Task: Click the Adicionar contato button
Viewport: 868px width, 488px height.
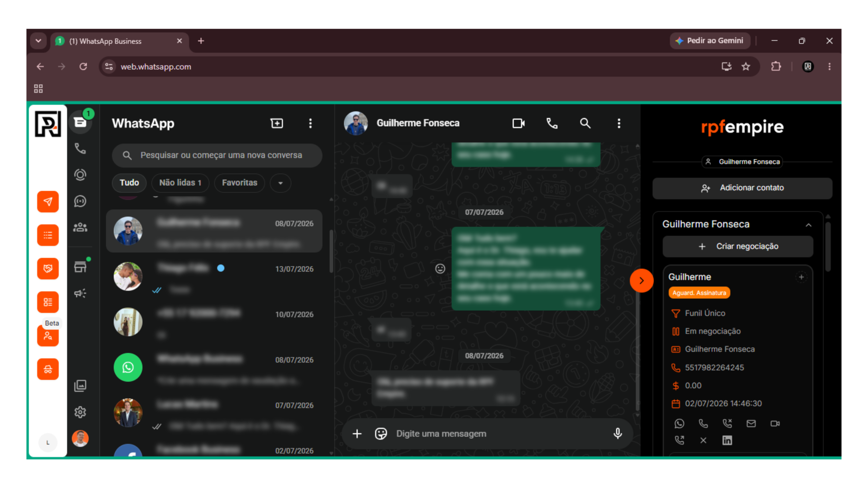Action: [742, 188]
